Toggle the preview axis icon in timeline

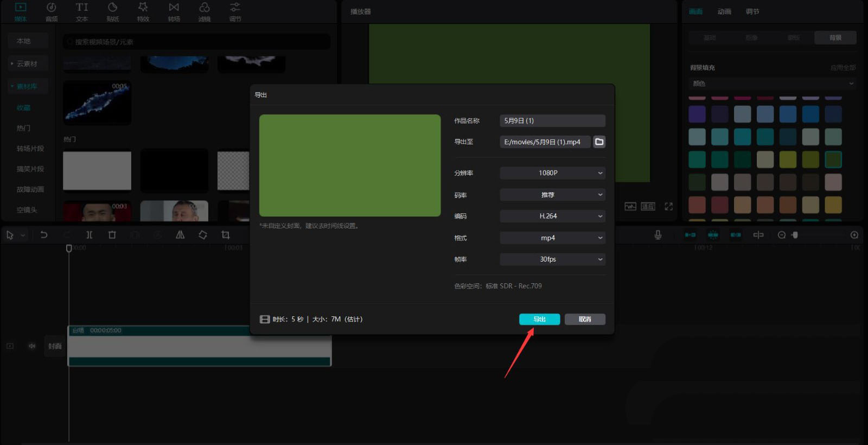758,235
